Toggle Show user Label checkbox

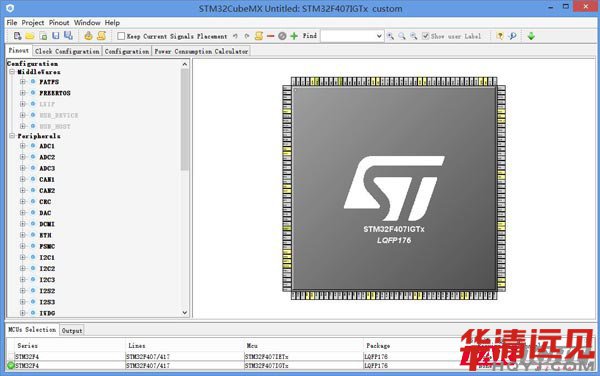(x=425, y=36)
